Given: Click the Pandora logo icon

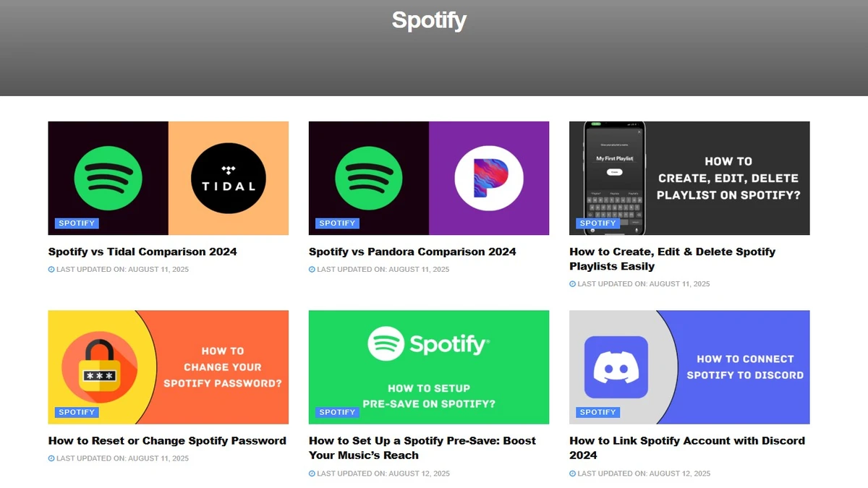Looking at the screenshot, I should [489, 178].
